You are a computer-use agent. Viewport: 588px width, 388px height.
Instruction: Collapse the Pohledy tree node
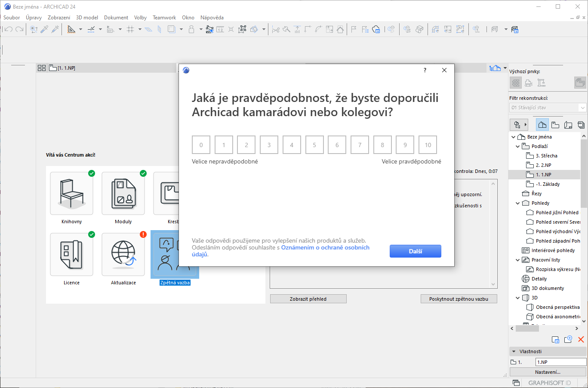518,203
